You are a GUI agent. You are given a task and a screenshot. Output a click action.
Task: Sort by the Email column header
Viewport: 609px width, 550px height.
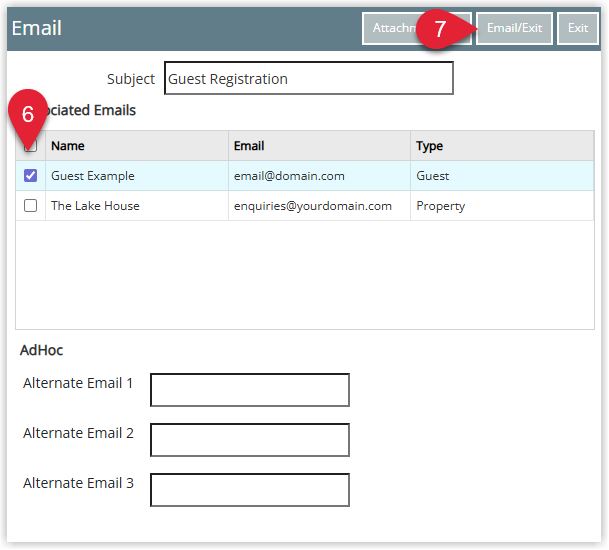point(319,146)
